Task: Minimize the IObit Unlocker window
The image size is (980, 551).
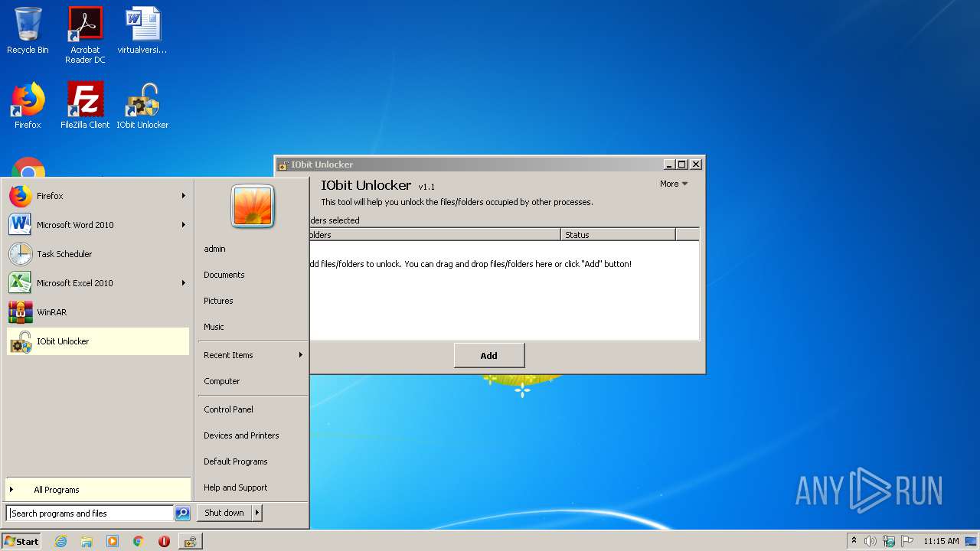Action: pos(669,164)
